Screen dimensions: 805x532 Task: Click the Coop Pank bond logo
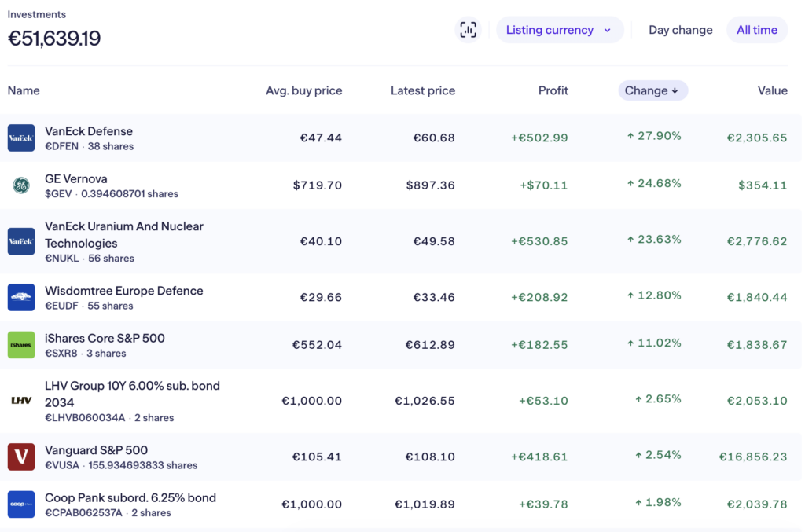(x=21, y=504)
